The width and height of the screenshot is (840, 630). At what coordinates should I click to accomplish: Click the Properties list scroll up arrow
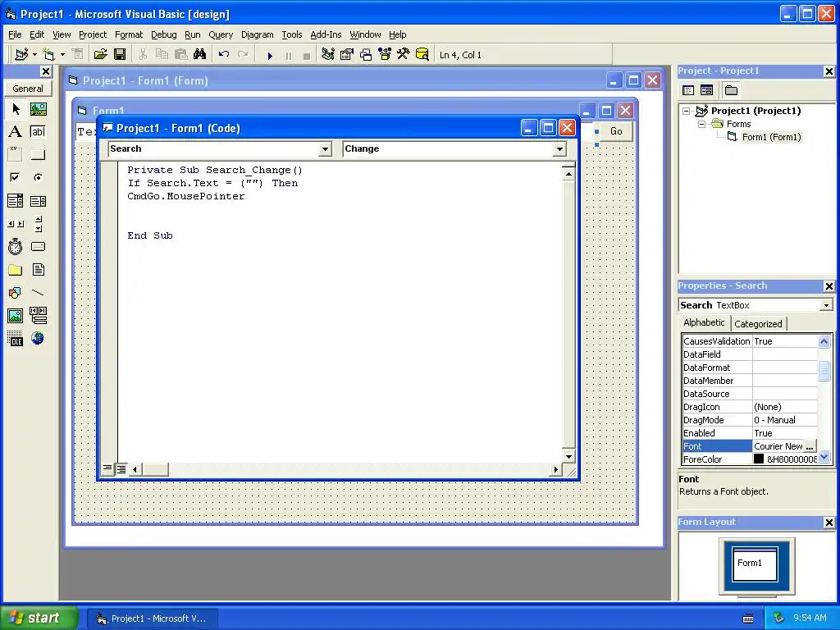tap(824, 341)
